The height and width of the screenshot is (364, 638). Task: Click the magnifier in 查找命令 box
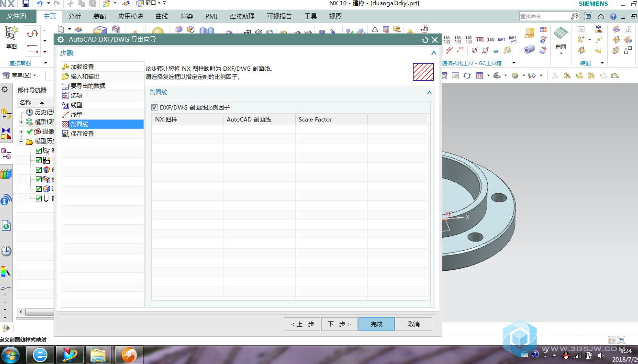574,16
